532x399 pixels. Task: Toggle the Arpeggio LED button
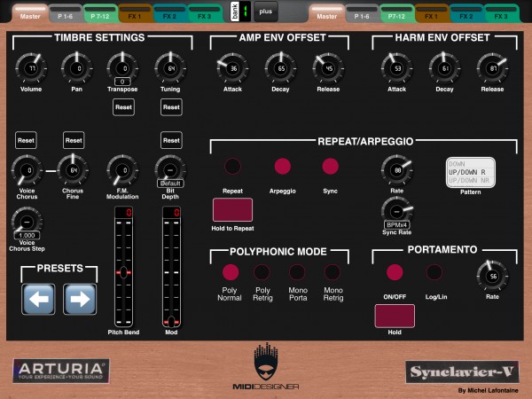click(x=282, y=167)
